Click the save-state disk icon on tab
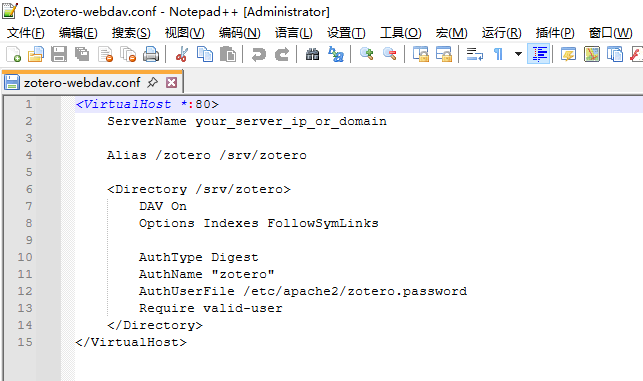This screenshot has height=381, width=643. pos(12,82)
